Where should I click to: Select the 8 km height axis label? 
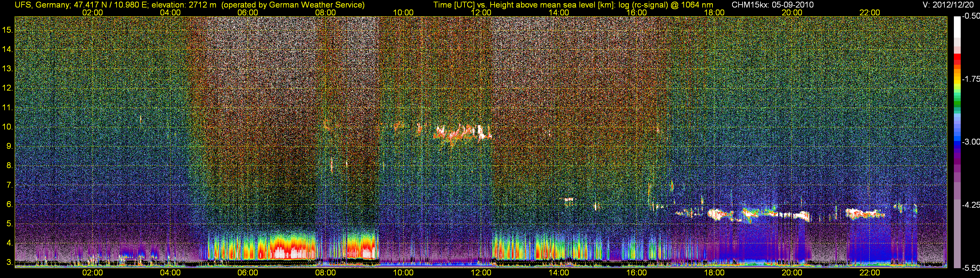pyautogui.click(x=9, y=166)
